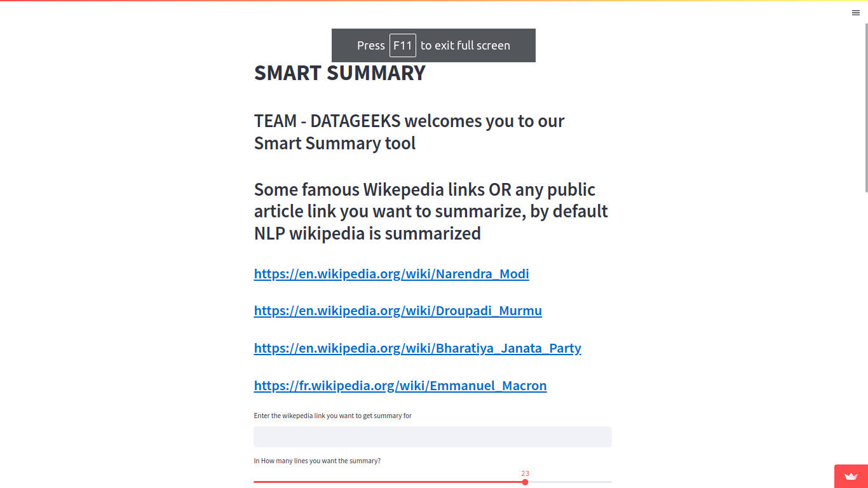Click the TEAM - DATAGEEKS welcome heading
Screen dimensions: 868x488
tap(409, 132)
